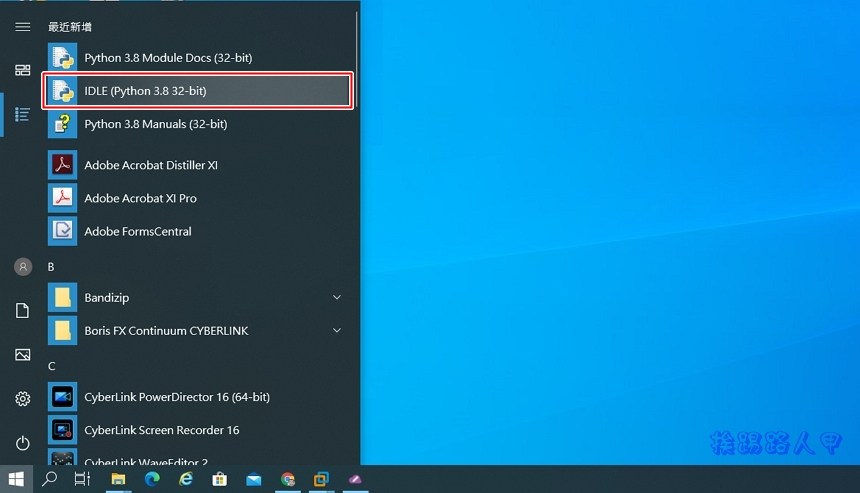
Task: Select the all apps list view icon
Action: pos(22,115)
